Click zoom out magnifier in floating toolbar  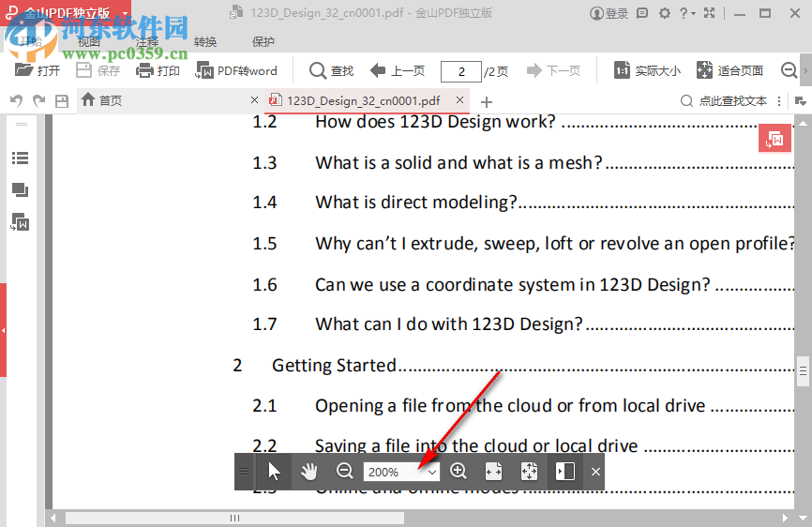344,472
